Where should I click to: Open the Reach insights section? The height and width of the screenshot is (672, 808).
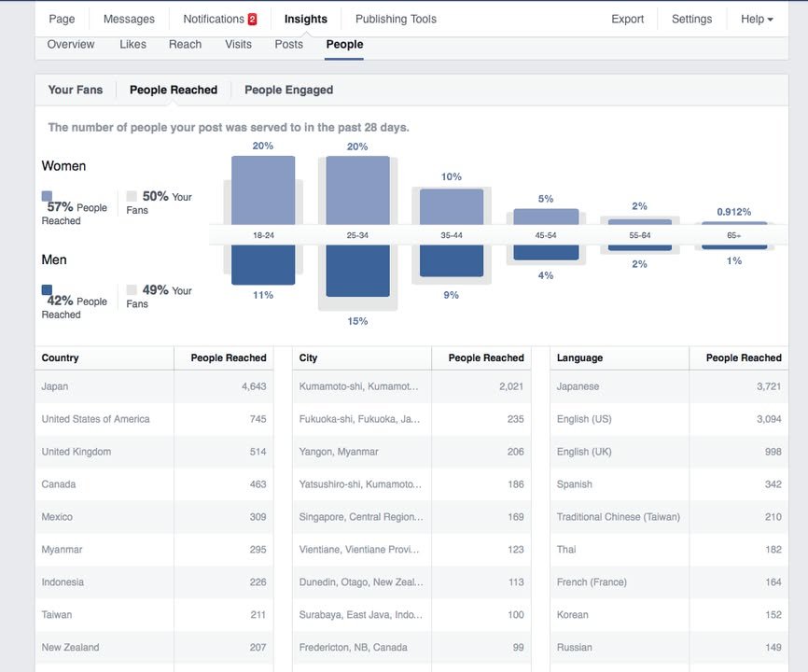[185, 45]
